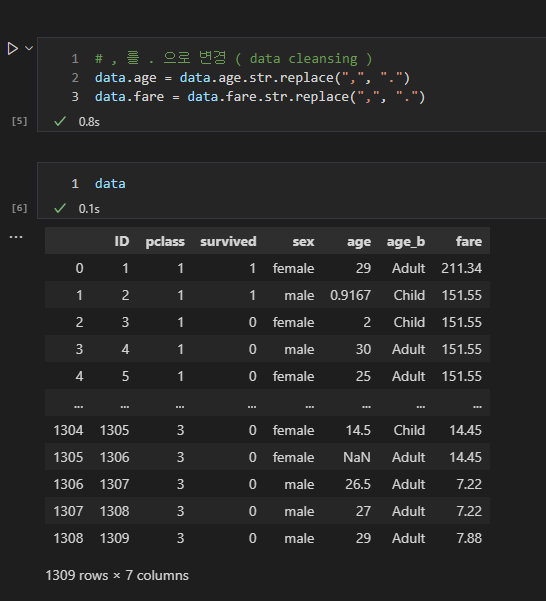This screenshot has width=546, height=601.
Task: Click execution count [6] label
Action: tap(19, 208)
